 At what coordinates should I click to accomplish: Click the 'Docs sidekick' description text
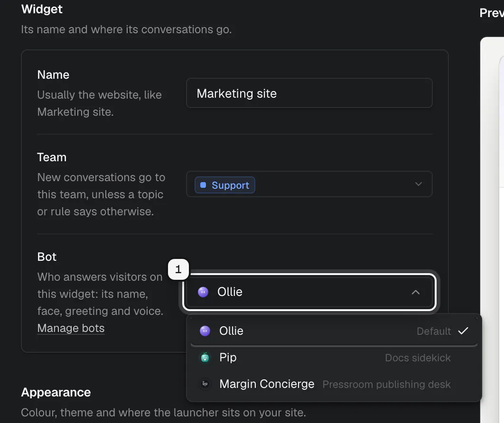click(x=418, y=358)
